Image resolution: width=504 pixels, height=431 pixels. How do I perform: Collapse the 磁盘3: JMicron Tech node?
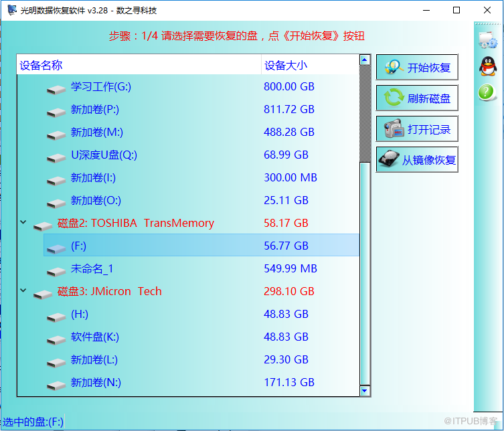point(23,290)
